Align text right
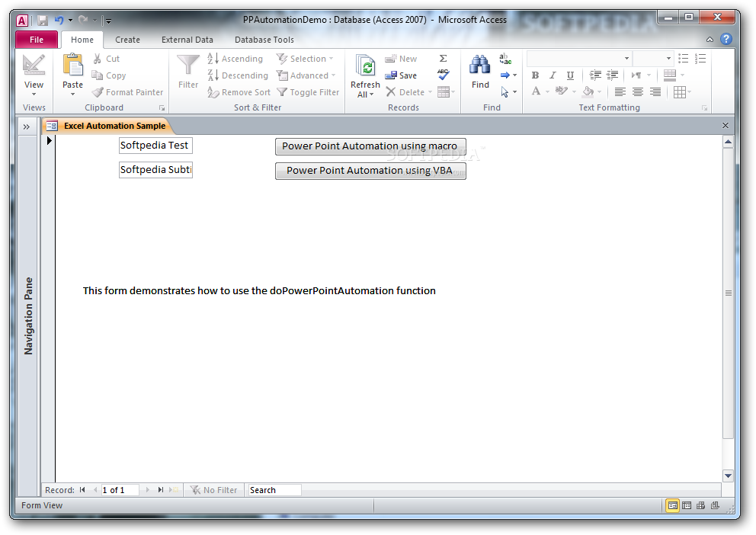 (x=655, y=91)
